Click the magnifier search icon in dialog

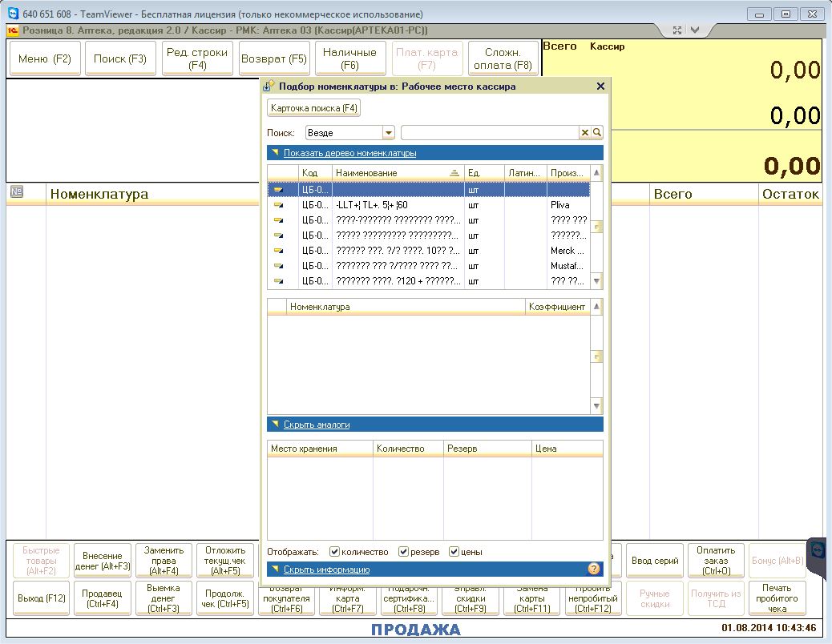pos(597,133)
